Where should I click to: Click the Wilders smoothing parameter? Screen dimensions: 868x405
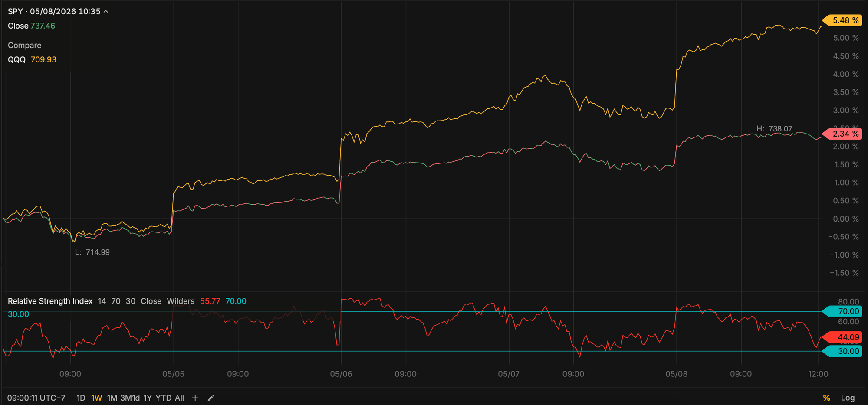point(181,301)
